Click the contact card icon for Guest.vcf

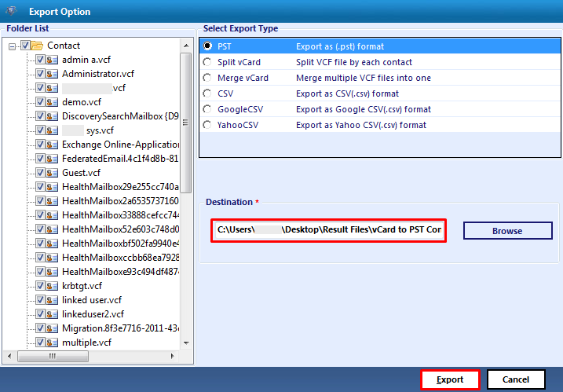53,173
